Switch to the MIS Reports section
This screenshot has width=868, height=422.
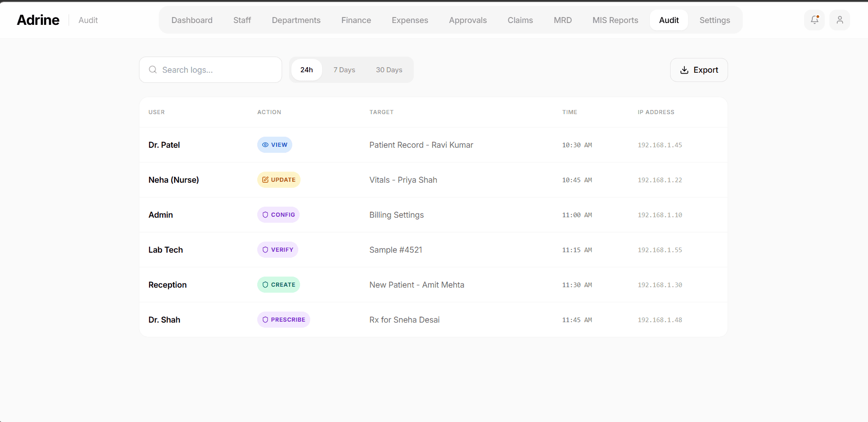coord(615,20)
